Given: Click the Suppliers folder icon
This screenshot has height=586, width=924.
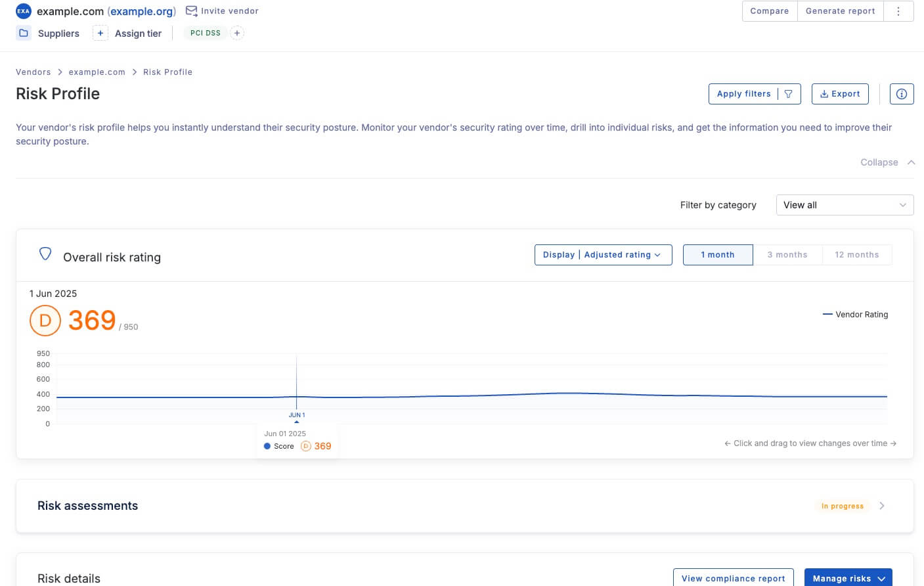Looking at the screenshot, I should click(24, 33).
